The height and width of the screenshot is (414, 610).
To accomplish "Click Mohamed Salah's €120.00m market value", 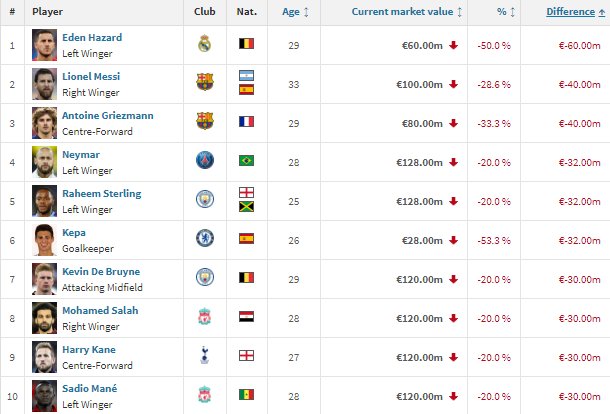I will tap(419, 319).
